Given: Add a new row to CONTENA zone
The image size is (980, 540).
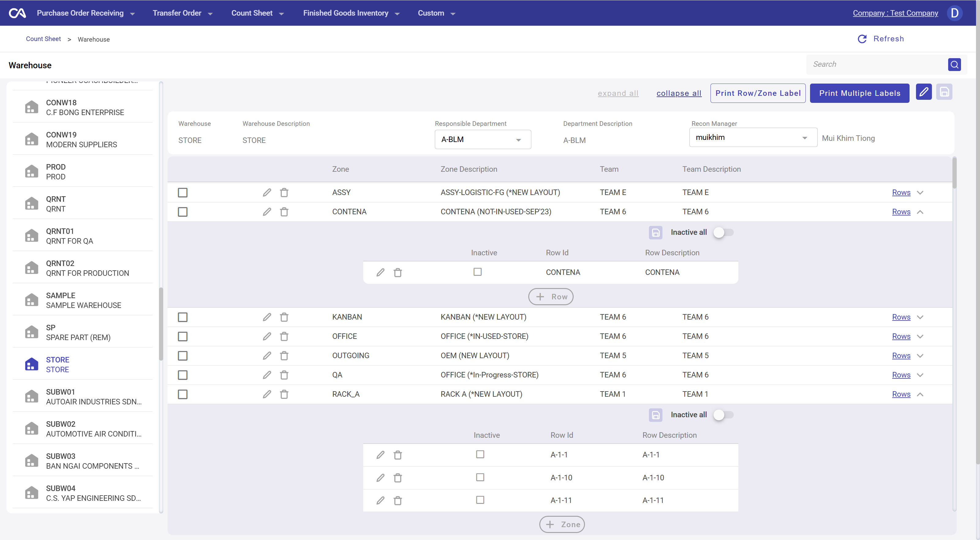Looking at the screenshot, I should click(x=551, y=297).
